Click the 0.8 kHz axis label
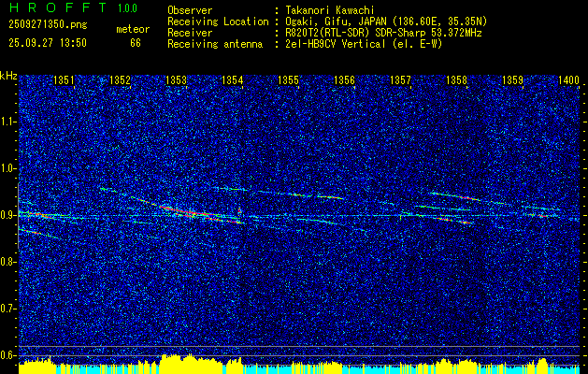The width and height of the screenshot is (588, 374). [x=7, y=262]
